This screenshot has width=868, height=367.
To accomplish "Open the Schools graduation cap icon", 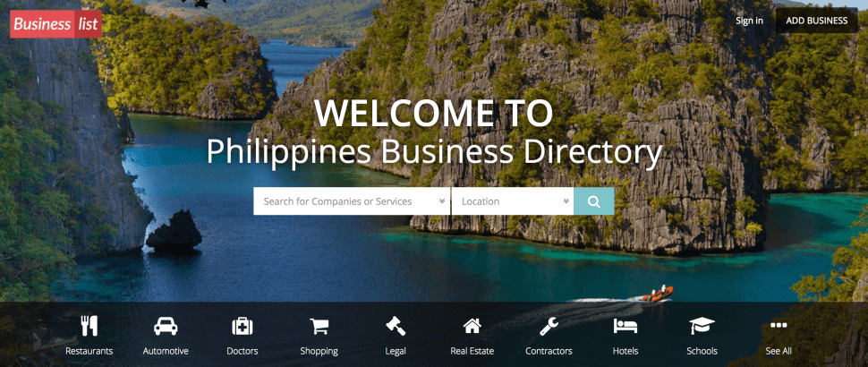I will (702, 326).
